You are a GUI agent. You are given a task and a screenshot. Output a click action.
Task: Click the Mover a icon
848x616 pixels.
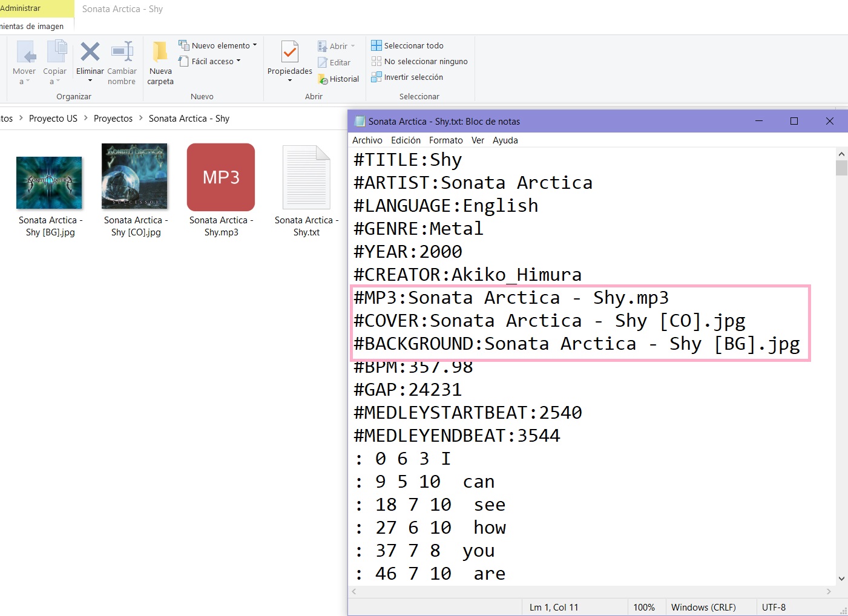24,53
